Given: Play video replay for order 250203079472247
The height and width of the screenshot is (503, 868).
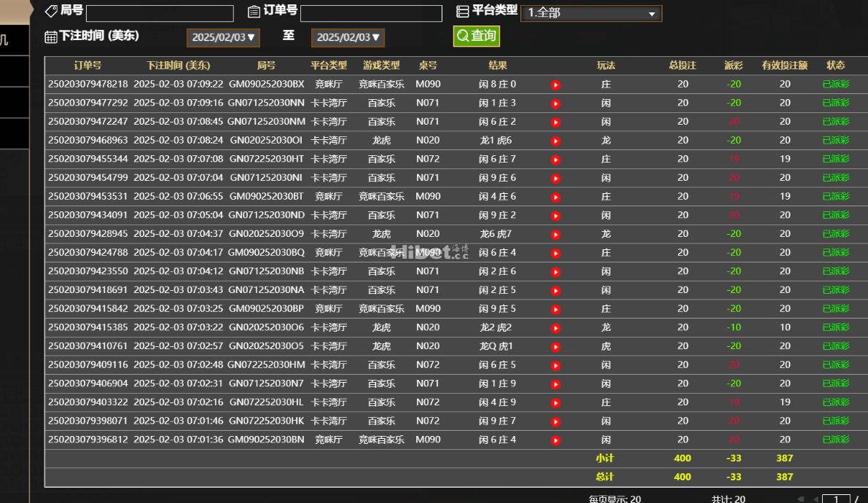Looking at the screenshot, I should (x=556, y=122).
